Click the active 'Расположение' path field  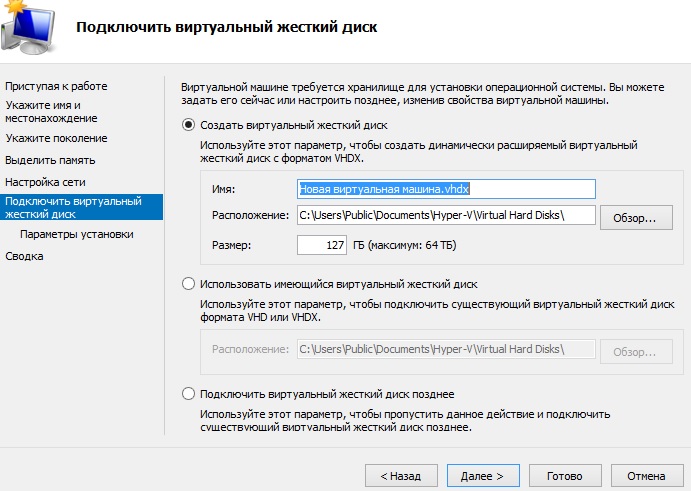(446, 215)
